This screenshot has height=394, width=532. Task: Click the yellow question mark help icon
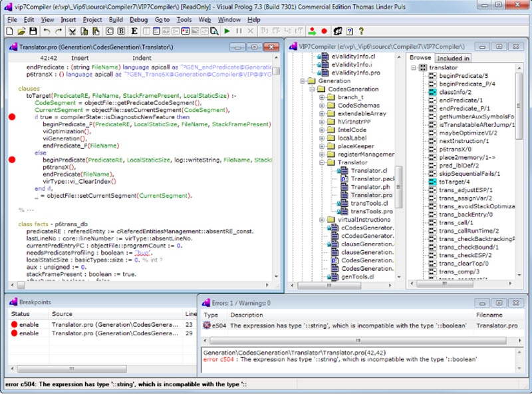tap(361, 31)
